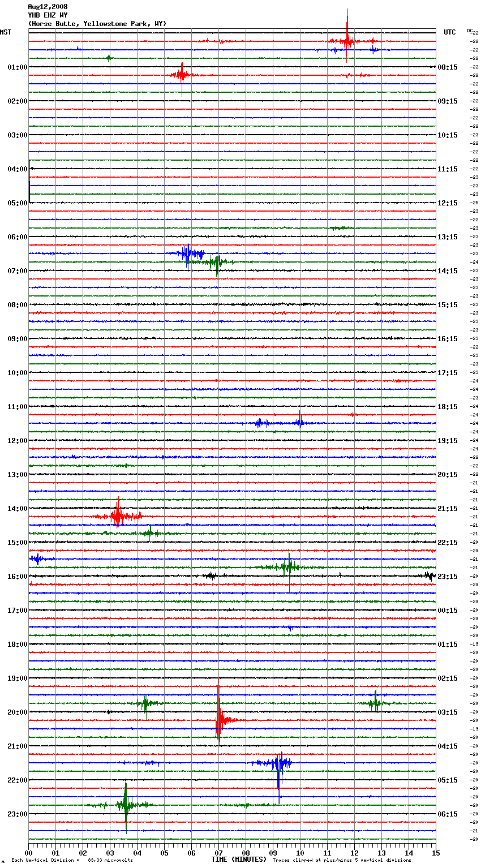Click the '19:15' UTC time label
This screenshot has width=481, height=868.
[x=448, y=441]
